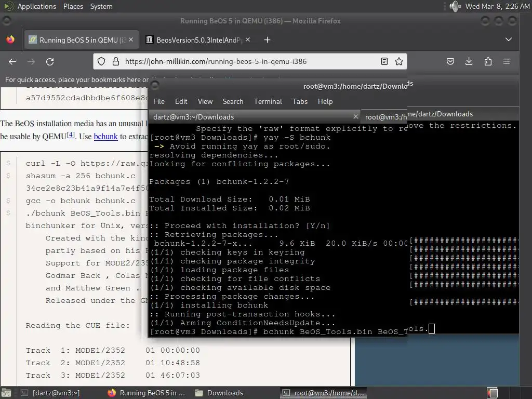Open the terminal Search menu

(x=233, y=101)
